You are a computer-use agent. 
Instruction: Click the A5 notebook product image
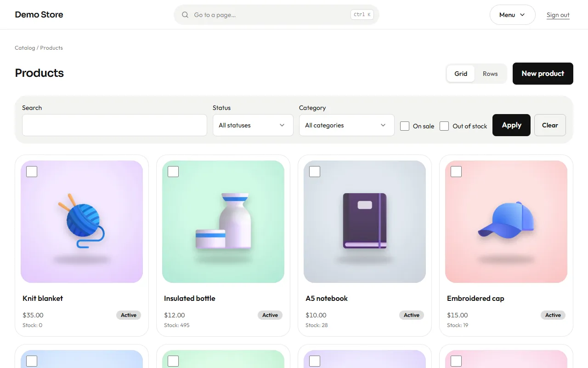[365, 222]
